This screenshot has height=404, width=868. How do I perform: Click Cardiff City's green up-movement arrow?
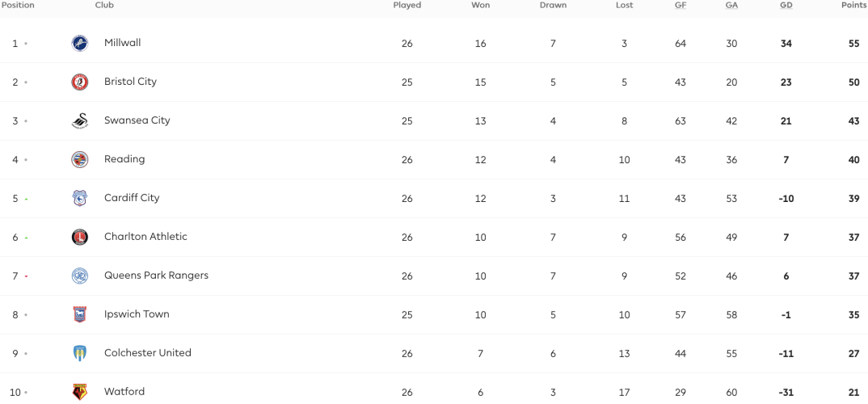click(26, 199)
